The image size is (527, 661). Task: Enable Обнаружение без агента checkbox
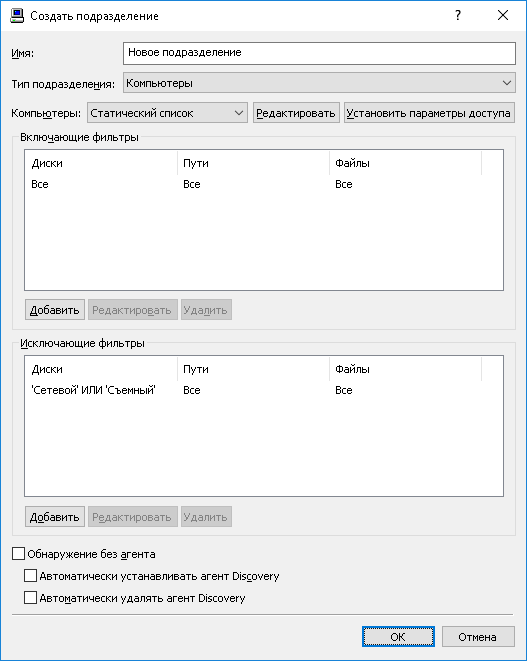pyautogui.click(x=19, y=554)
